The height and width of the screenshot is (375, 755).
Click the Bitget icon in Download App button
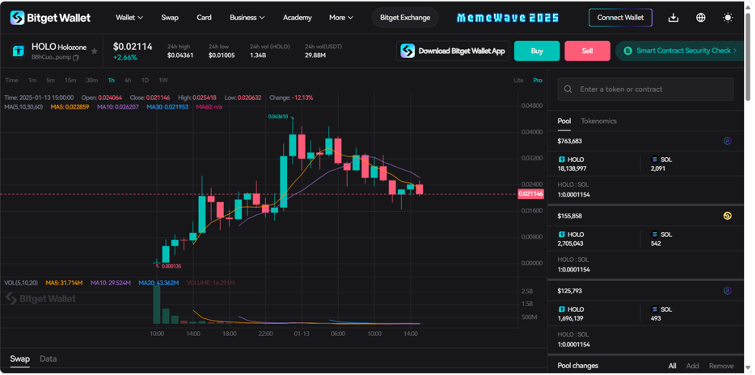coord(408,51)
